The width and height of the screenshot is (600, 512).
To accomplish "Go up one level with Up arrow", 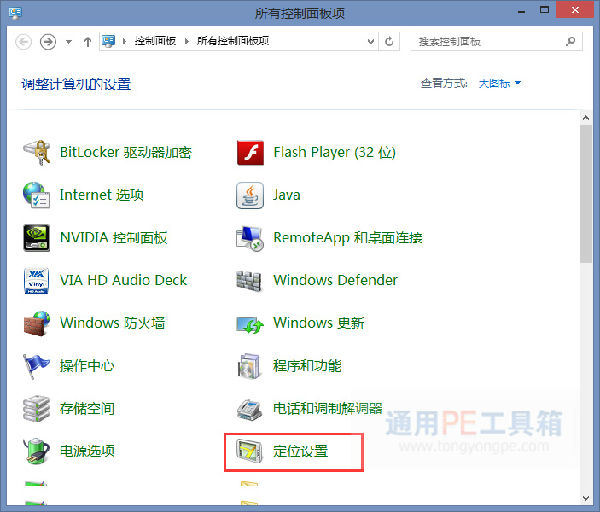I will coord(88,41).
